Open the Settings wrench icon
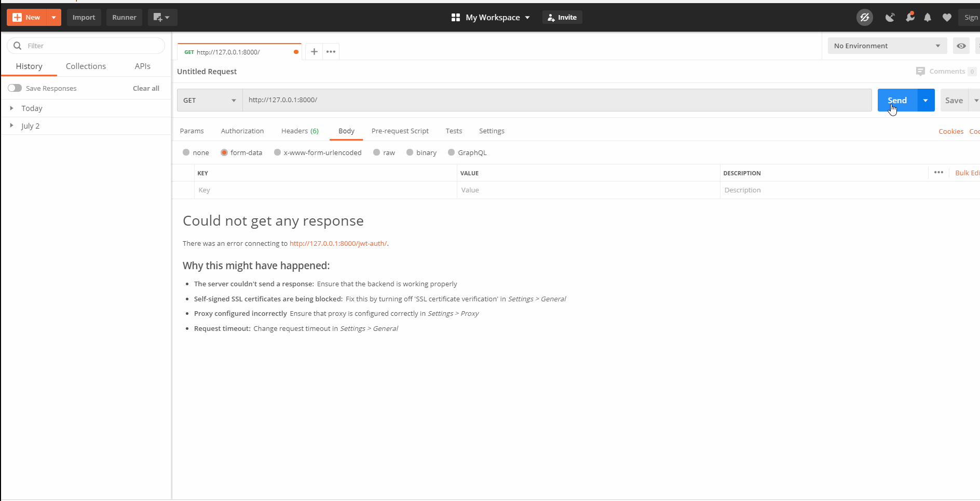Screen dimensions: 980x501 click(x=910, y=17)
